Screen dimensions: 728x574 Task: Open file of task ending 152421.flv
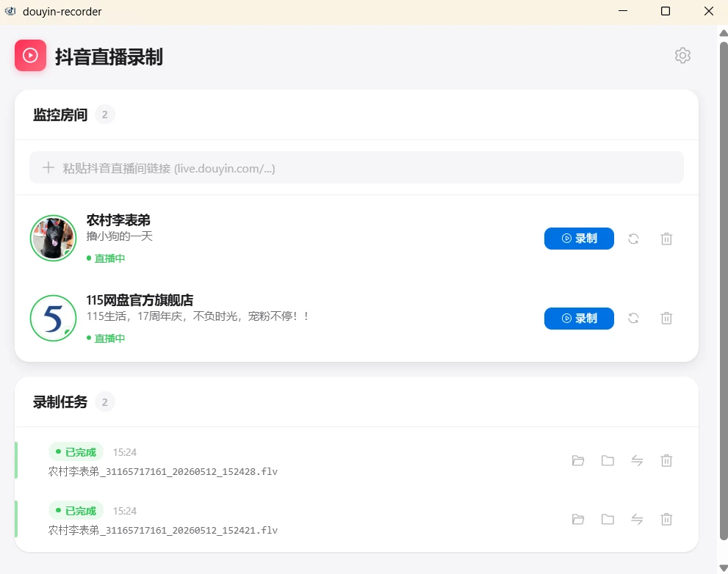pyautogui.click(x=578, y=519)
